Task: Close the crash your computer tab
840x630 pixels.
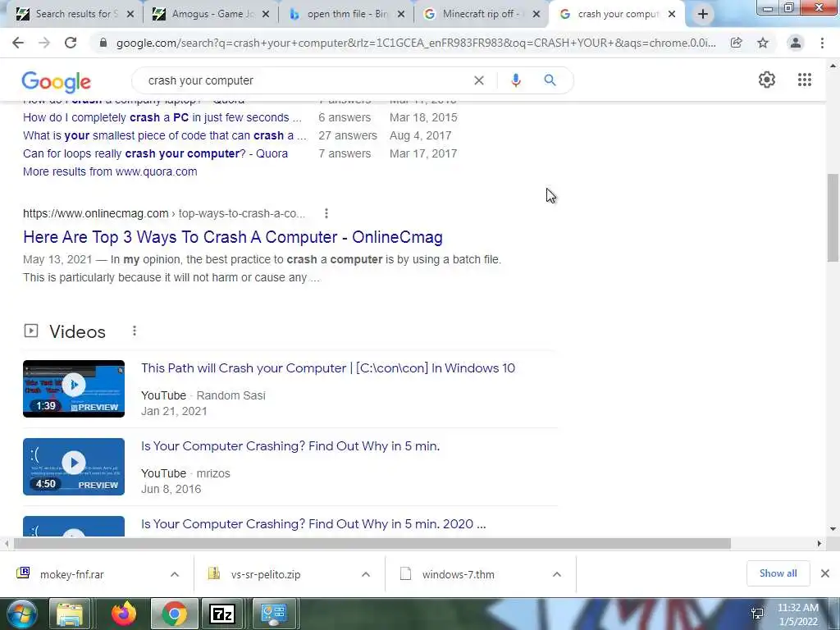Action: click(x=672, y=15)
